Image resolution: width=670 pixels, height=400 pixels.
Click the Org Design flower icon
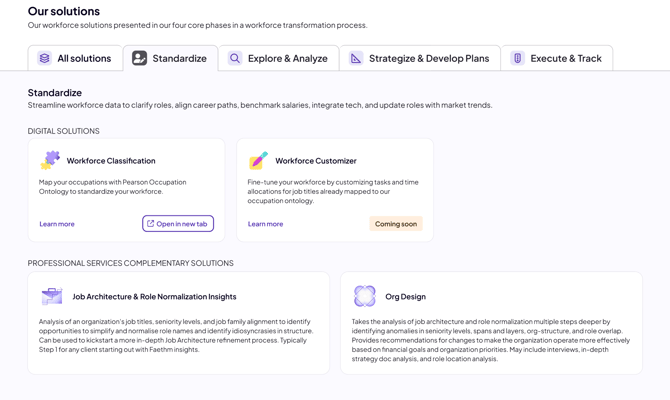tap(365, 296)
